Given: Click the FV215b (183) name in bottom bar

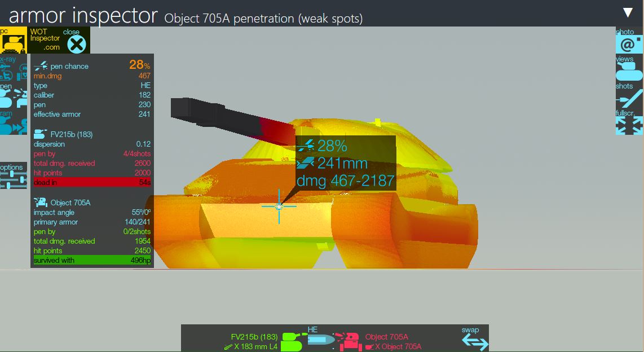Looking at the screenshot, I should tap(254, 337).
